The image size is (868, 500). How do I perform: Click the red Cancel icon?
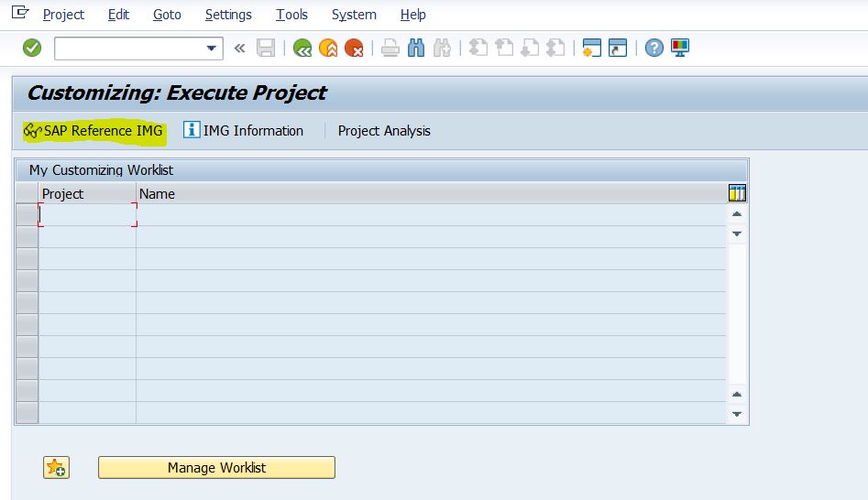pos(354,49)
